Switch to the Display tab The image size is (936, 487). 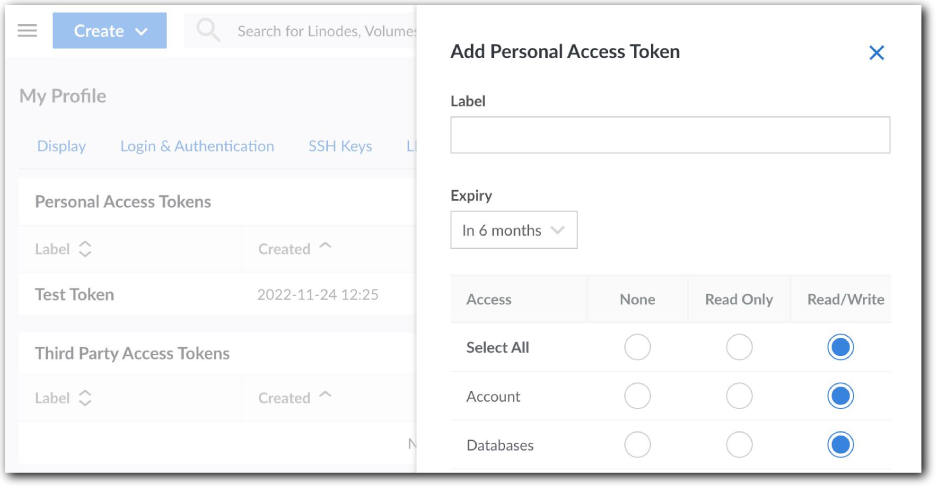61,146
